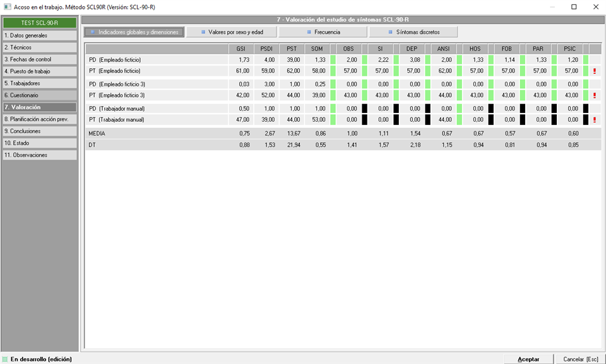The width and height of the screenshot is (606, 364).
Task: Navigate to 6. Cuestionario step
Action: point(40,95)
